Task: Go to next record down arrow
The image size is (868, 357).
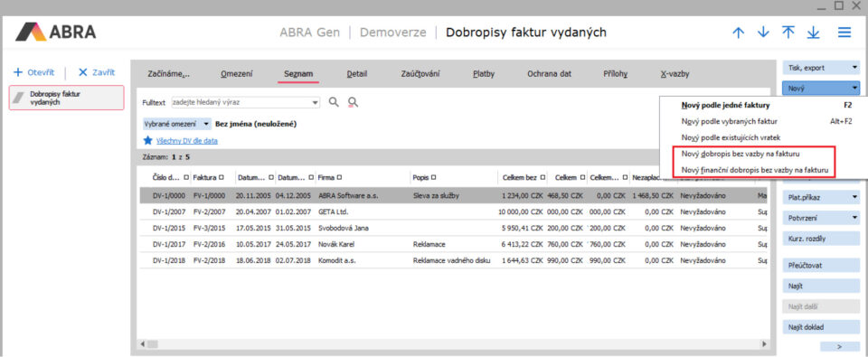Action: click(x=763, y=33)
